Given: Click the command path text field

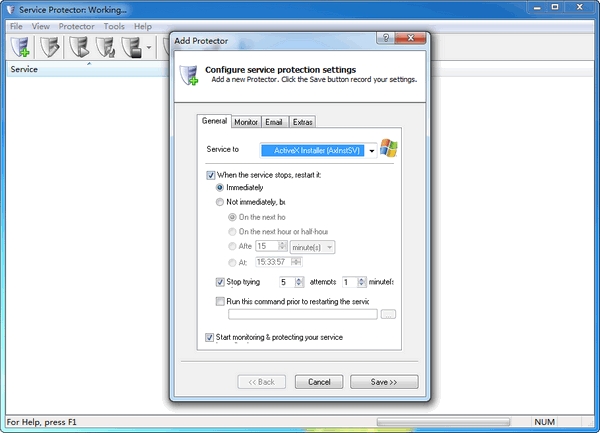Looking at the screenshot, I should click(x=303, y=314).
